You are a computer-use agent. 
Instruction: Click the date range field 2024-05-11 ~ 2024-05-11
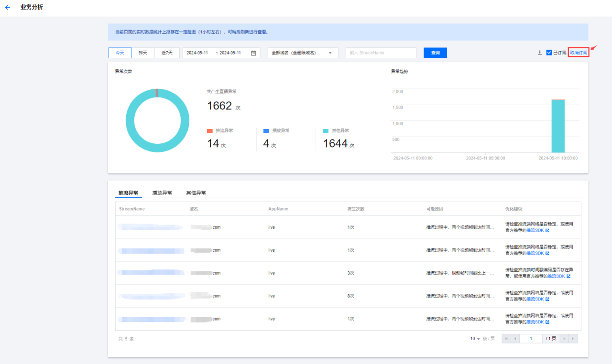click(x=221, y=53)
